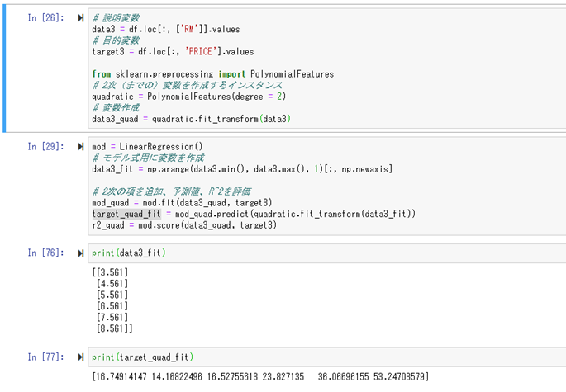Screen dimensions: 566x392
Task: Click the [4.561] output row
Action: point(112,283)
